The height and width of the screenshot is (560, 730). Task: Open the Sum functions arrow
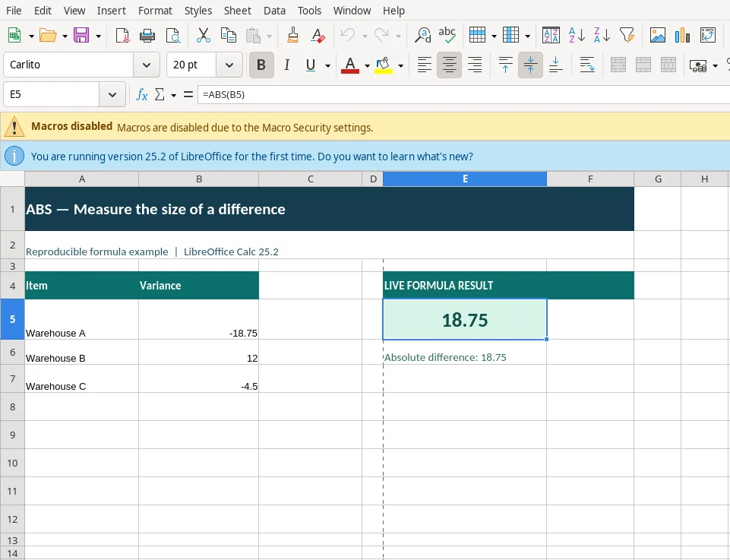tap(174, 96)
